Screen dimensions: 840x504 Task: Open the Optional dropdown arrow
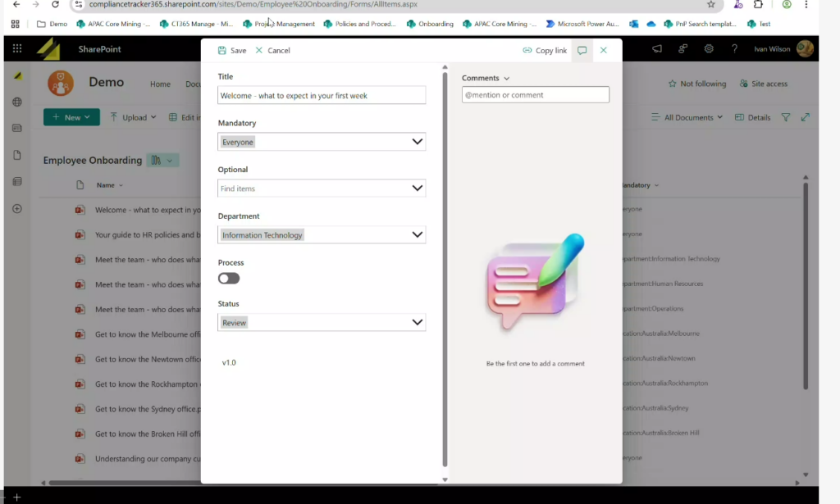click(x=417, y=188)
